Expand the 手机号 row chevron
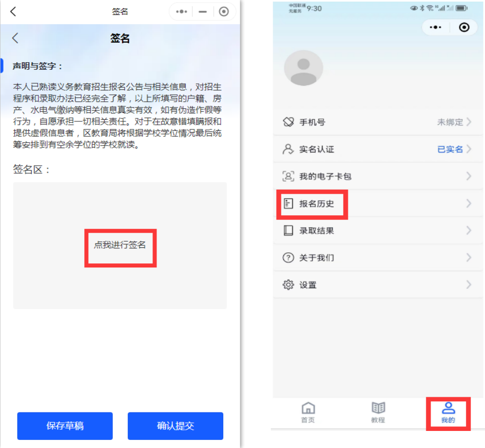 coord(469,122)
